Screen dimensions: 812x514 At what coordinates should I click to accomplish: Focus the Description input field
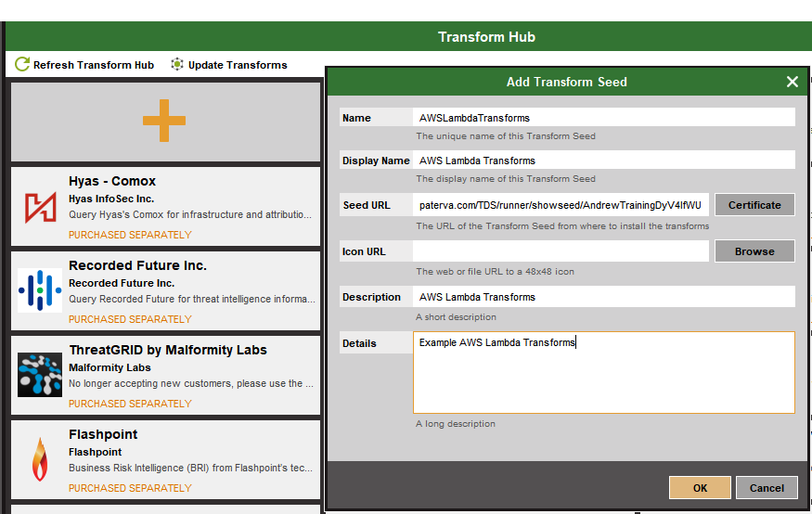604,297
